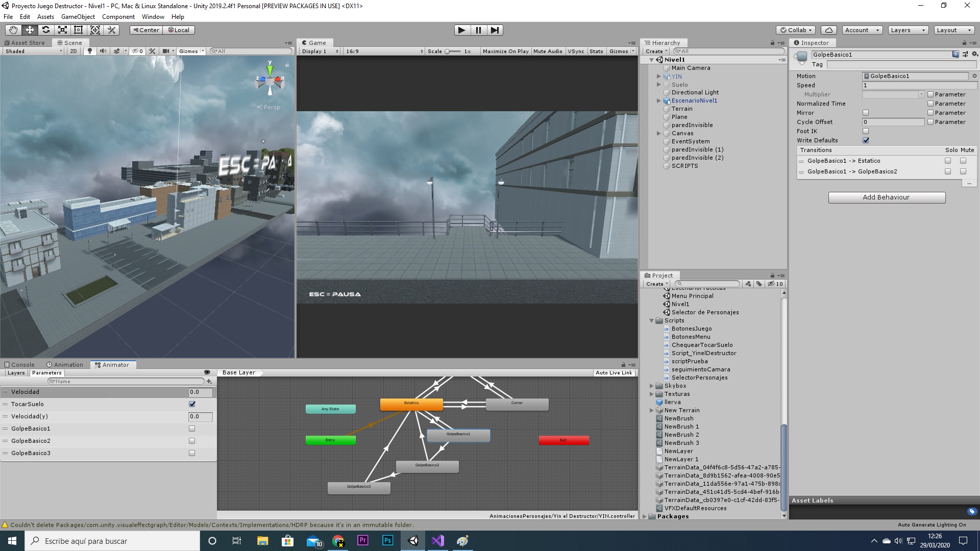The width and height of the screenshot is (980, 551).
Task: Open Unity from the Windows taskbar
Action: [413, 541]
